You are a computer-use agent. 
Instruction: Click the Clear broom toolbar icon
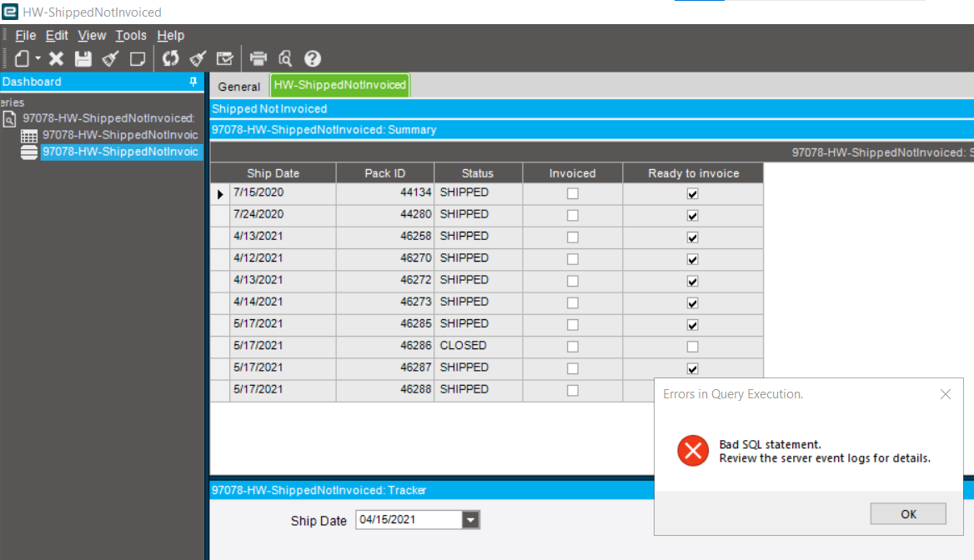point(111,58)
